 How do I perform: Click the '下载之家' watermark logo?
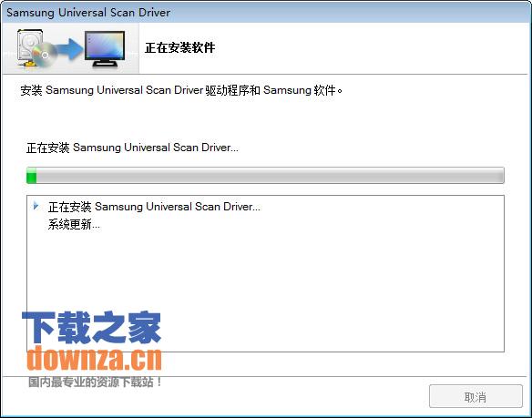pos(92,328)
